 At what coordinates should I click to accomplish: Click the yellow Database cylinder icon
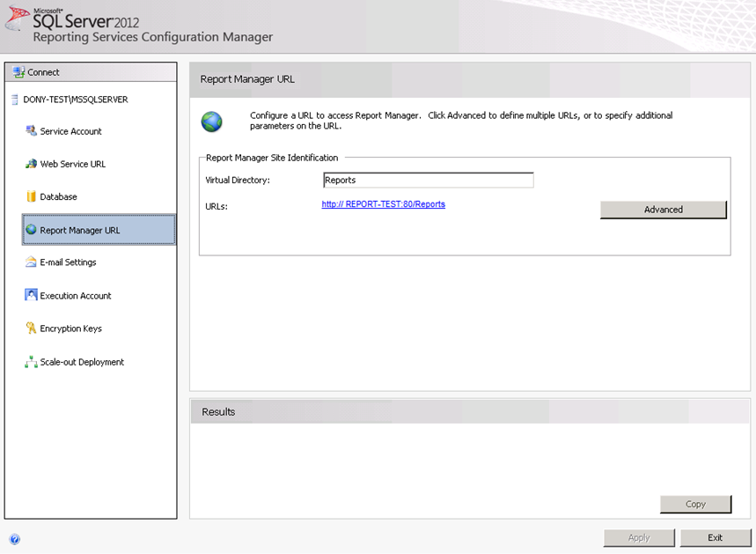31,196
